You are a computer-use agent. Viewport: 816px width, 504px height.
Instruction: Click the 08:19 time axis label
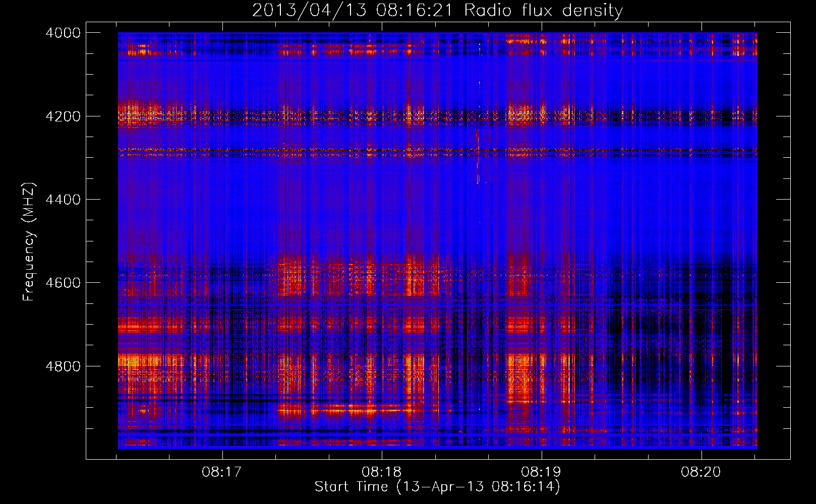click(541, 472)
